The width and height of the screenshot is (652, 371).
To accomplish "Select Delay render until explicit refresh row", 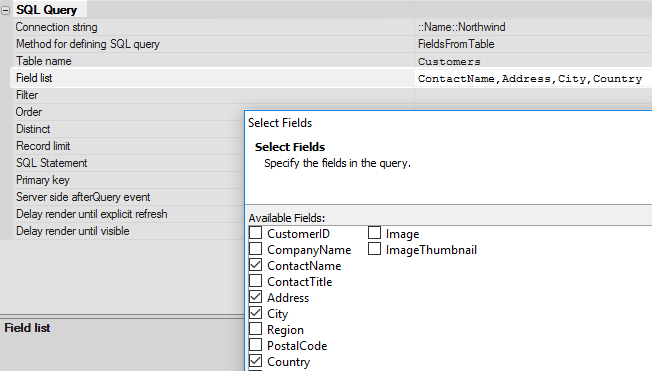I will tap(128, 214).
